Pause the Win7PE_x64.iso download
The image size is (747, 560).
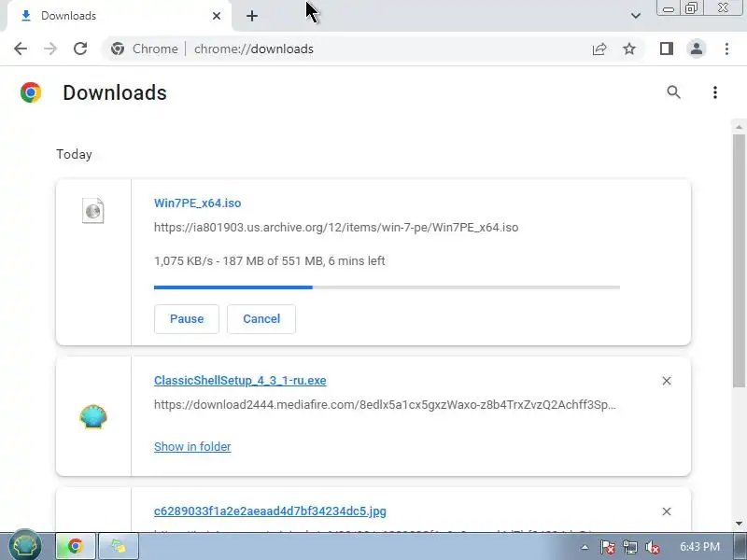coord(186,319)
